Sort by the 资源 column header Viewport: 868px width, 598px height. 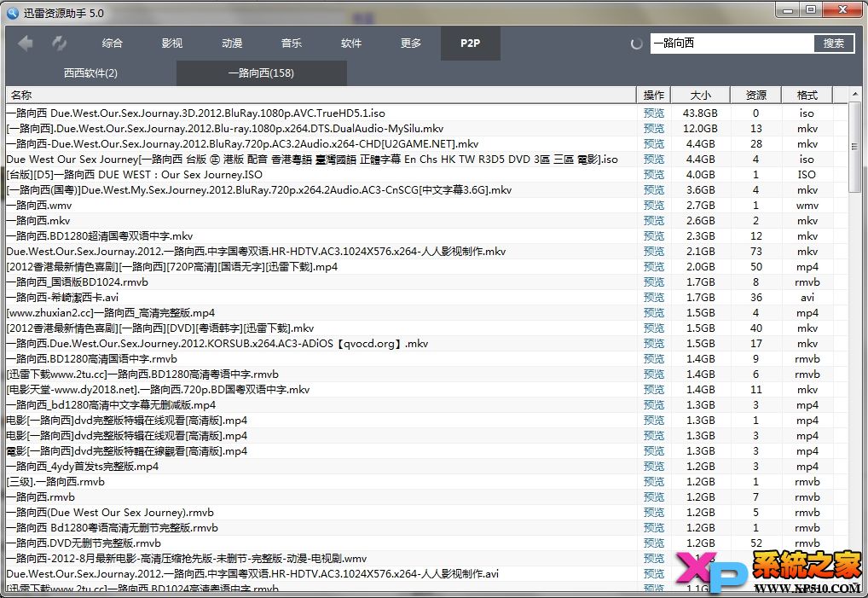pos(756,96)
